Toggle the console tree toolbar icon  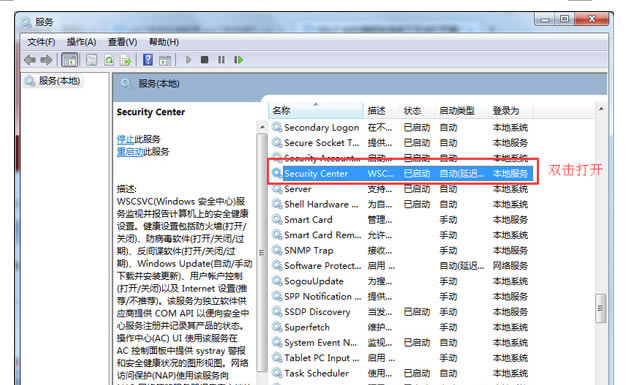tap(69, 60)
